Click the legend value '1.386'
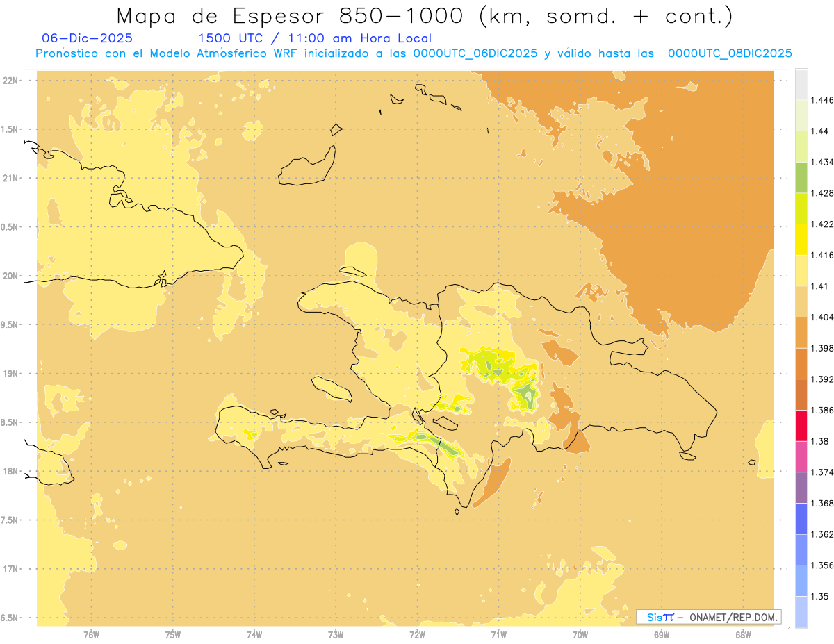The height and width of the screenshot is (644, 834). coord(824,410)
